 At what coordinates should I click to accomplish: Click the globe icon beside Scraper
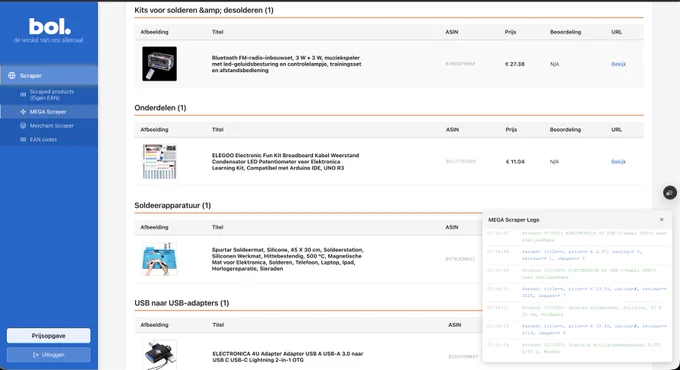click(x=12, y=75)
